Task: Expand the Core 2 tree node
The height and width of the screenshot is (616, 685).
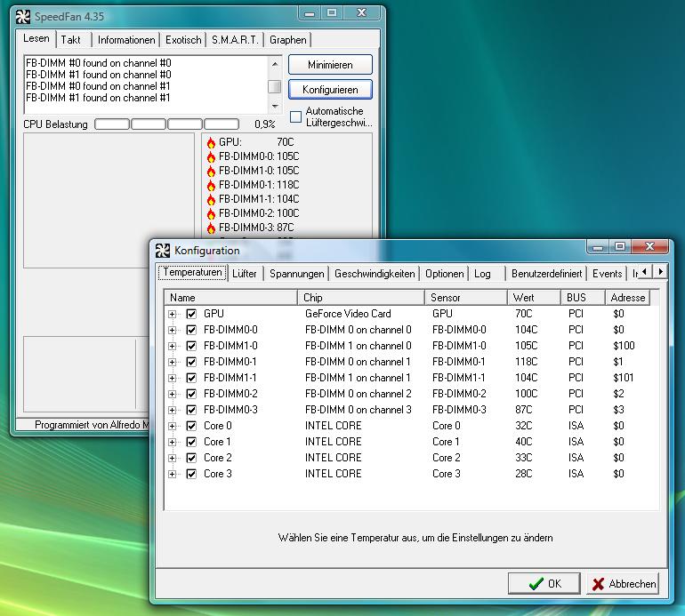Action: (172, 458)
